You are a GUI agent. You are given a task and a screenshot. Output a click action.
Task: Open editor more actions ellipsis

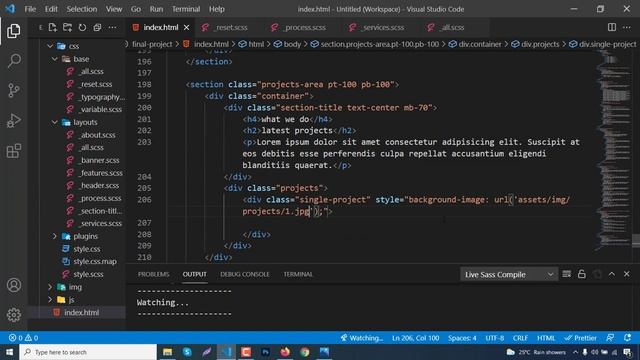click(627, 27)
